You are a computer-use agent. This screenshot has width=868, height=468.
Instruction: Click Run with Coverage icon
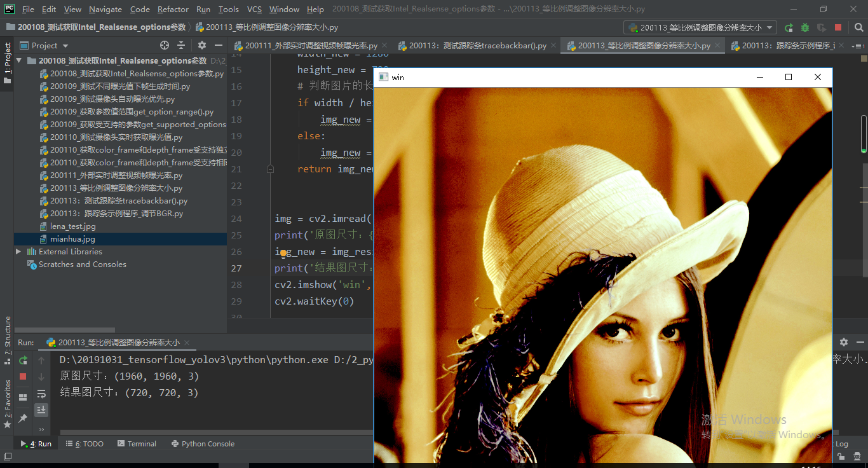pyautogui.click(x=822, y=27)
